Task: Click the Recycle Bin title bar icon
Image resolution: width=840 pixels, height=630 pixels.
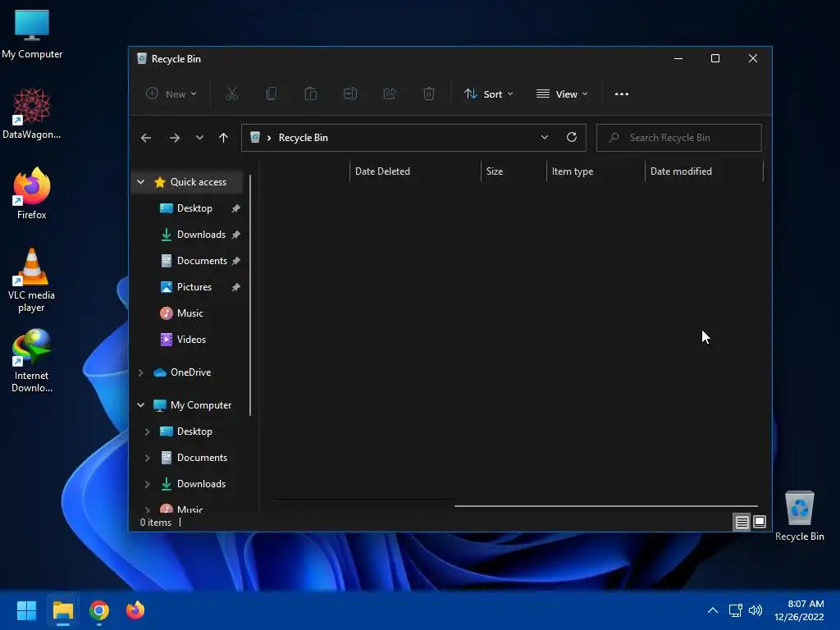Action: pyautogui.click(x=142, y=58)
